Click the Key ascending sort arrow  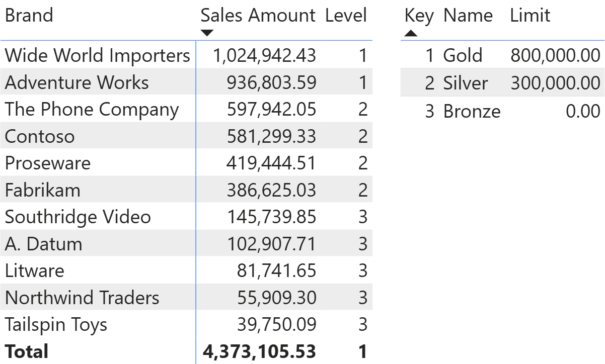click(411, 33)
